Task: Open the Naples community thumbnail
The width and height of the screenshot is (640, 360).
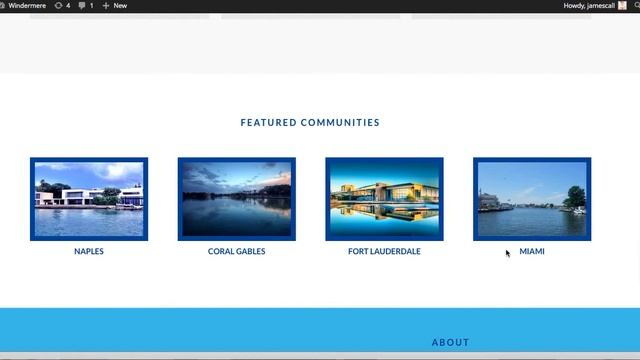Action: coord(89,199)
